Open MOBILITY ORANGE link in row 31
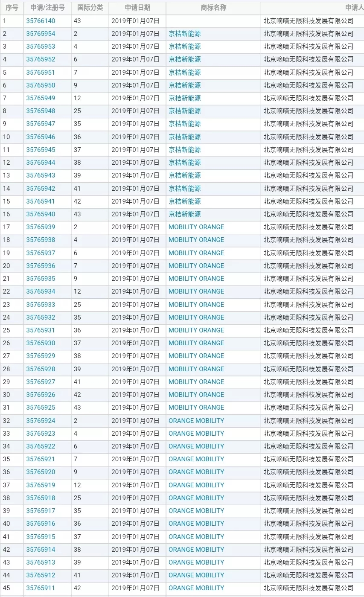This screenshot has height=597, width=364. 196,408
